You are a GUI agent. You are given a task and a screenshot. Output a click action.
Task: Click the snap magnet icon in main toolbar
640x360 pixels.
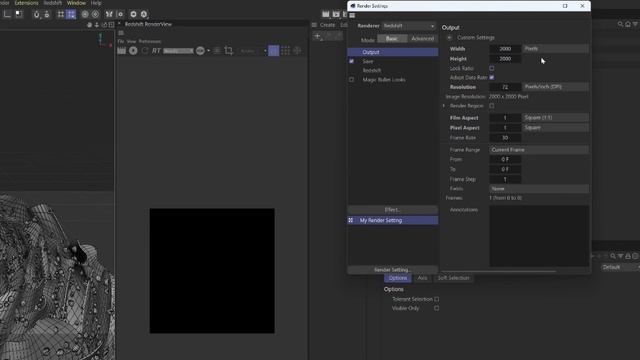coord(37,14)
